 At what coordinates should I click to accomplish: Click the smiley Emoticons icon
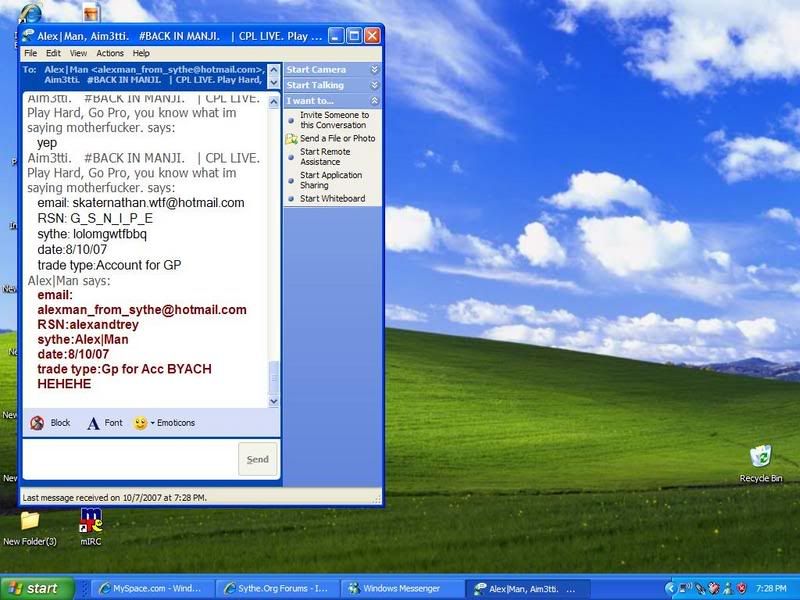pos(140,423)
